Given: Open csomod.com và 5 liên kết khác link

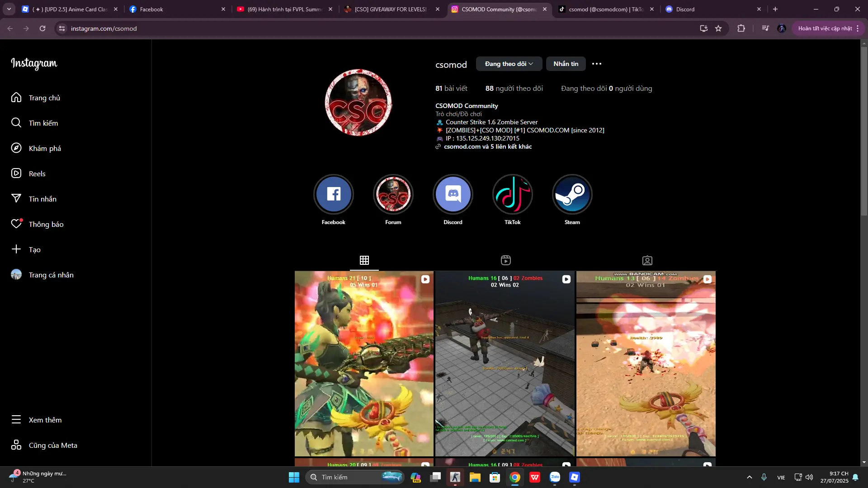Looking at the screenshot, I should click(x=488, y=146).
